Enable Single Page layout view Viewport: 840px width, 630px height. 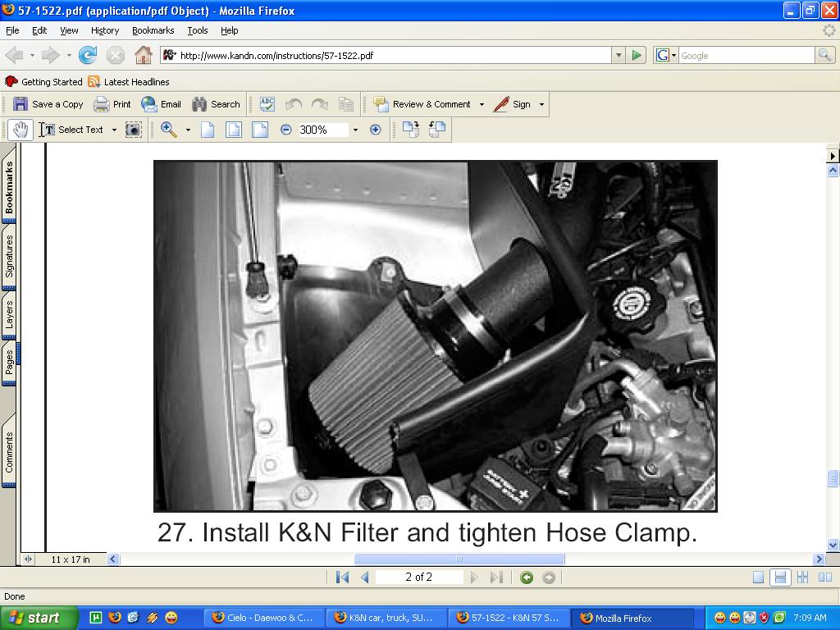[759, 577]
